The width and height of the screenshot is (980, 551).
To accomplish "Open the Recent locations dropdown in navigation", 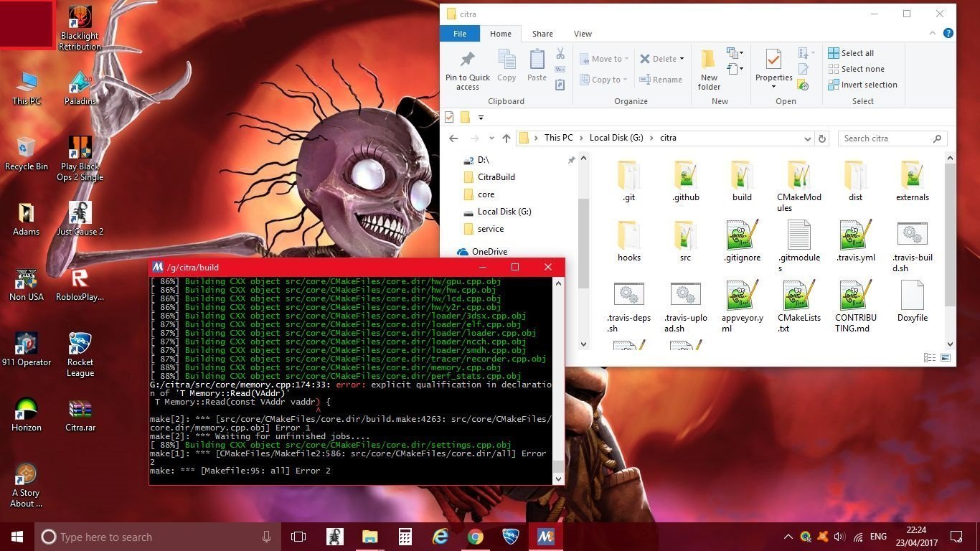I will click(x=491, y=138).
